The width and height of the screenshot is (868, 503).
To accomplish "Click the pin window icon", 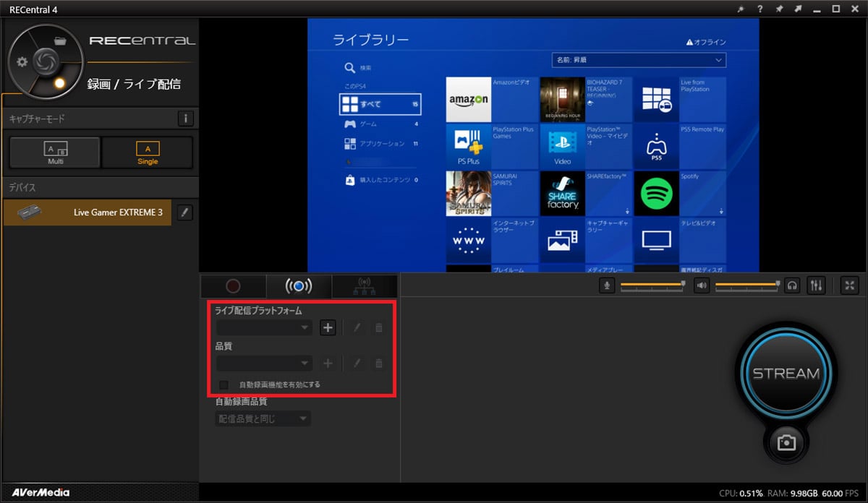I will coord(779,9).
